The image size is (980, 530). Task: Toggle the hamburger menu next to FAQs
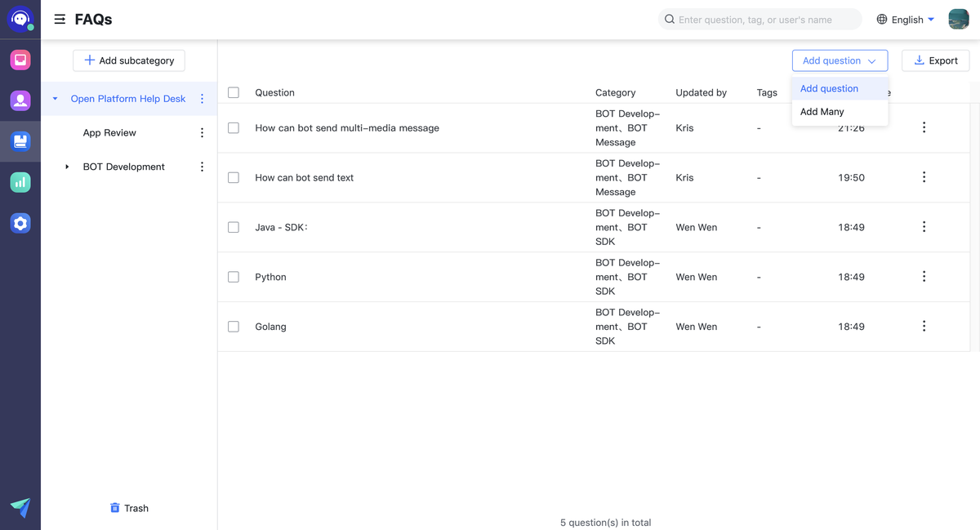(60, 19)
